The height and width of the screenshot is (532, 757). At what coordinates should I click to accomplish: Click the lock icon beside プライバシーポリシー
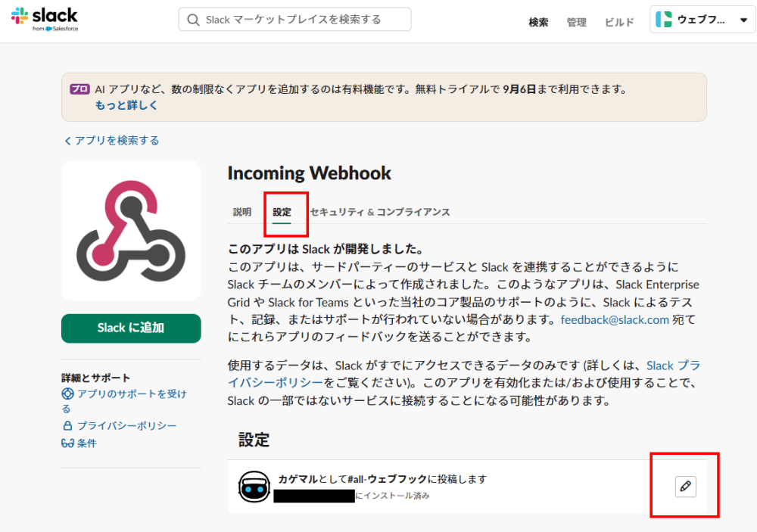point(67,425)
